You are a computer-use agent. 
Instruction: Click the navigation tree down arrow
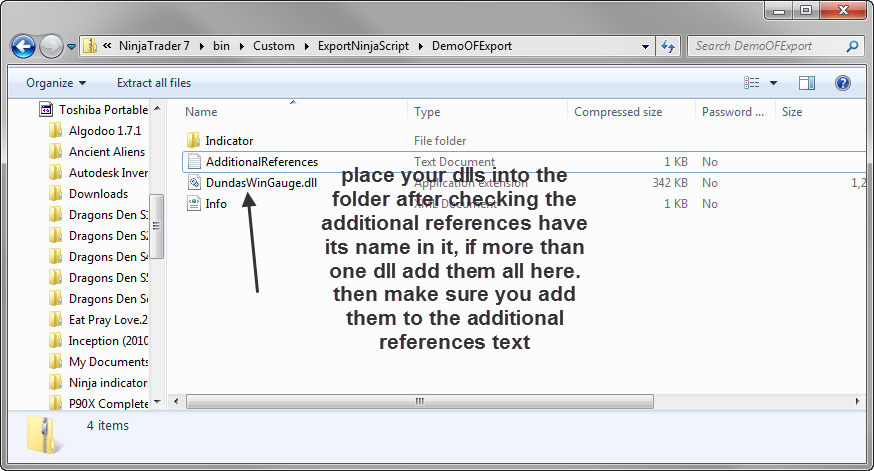(x=157, y=401)
